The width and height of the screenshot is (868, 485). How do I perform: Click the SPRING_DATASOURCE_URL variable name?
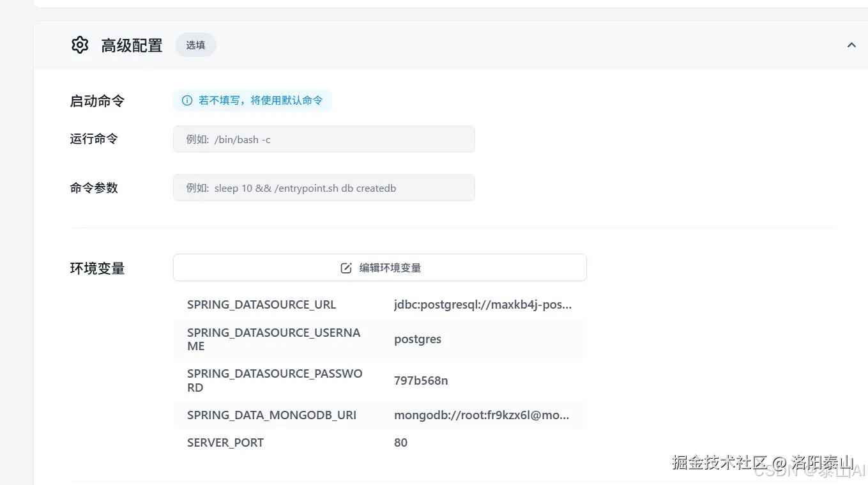point(262,304)
